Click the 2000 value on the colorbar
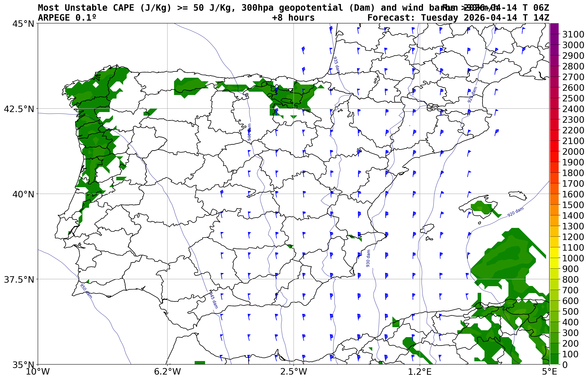The height and width of the screenshot is (380, 588). tap(573, 152)
